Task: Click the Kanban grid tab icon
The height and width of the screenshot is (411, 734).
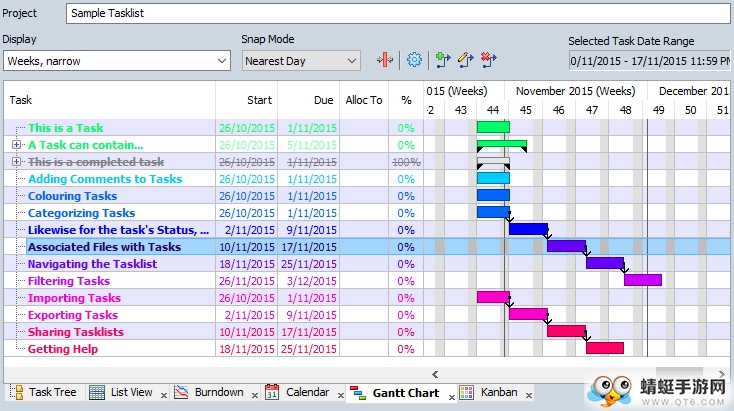Action: 466,392
